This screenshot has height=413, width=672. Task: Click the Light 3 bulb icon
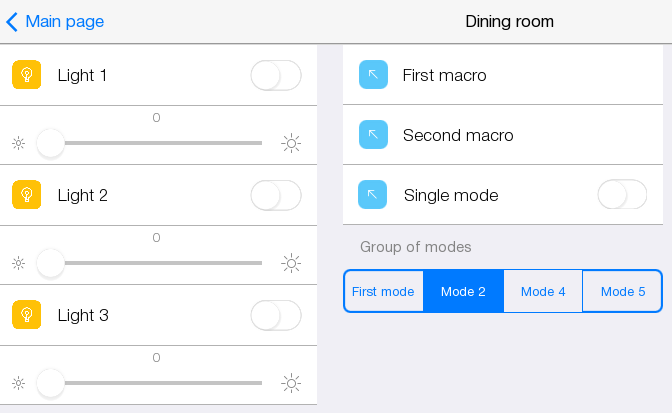[x=26, y=315]
